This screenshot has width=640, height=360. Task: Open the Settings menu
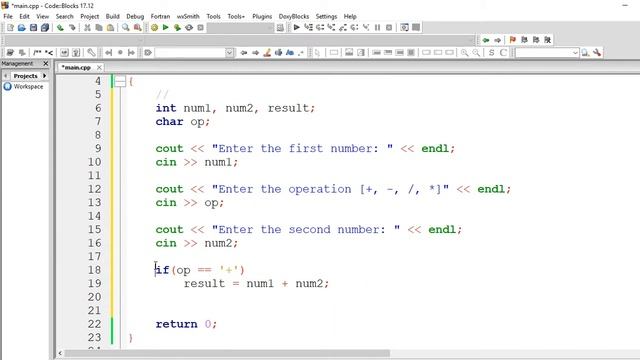[x=326, y=16]
